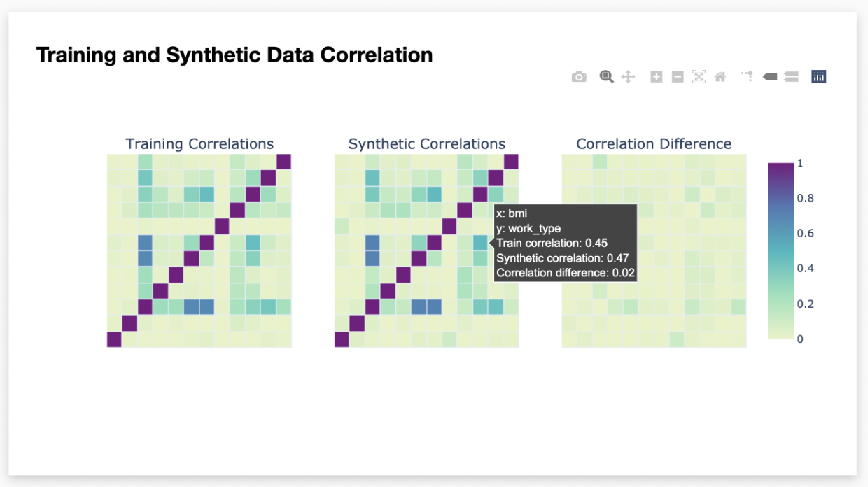Click the bmi work_type hover tooltip
The height and width of the screenshot is (487, 868).
pyautogui.click(x=566, y=243)
